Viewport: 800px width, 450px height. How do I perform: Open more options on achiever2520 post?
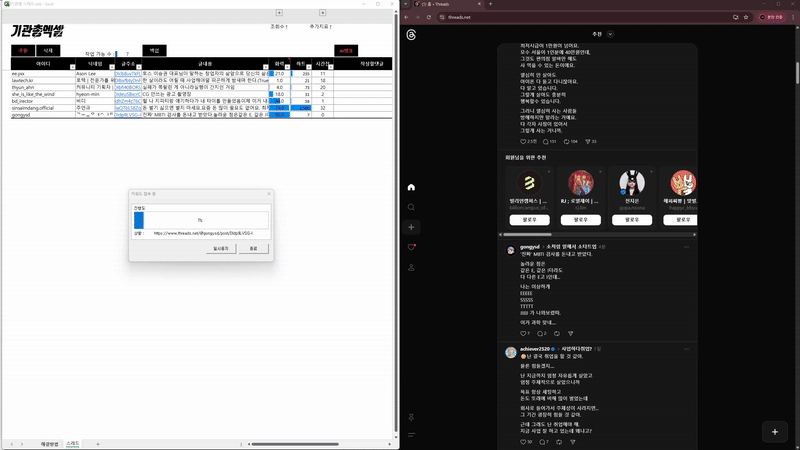(x=686, y=349)
